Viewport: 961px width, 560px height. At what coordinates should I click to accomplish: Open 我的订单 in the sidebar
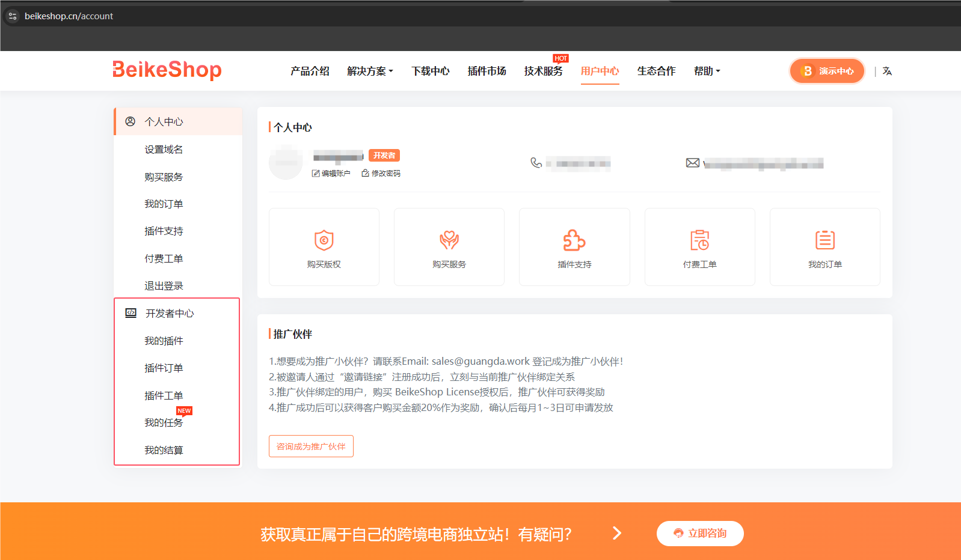[164, 204]
